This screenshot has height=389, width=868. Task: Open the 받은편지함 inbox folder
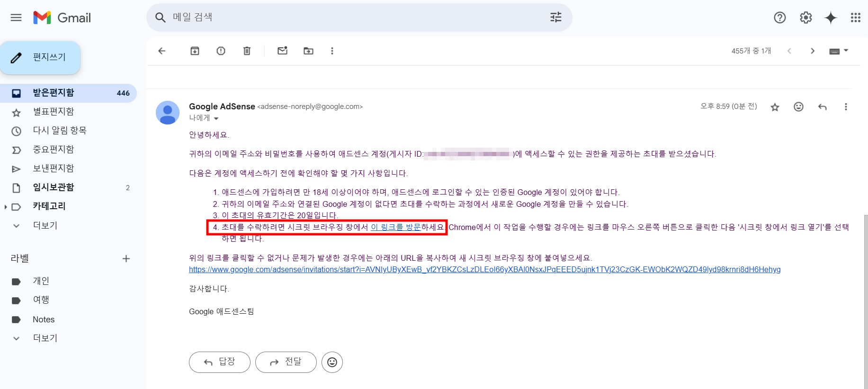(68, 93)
